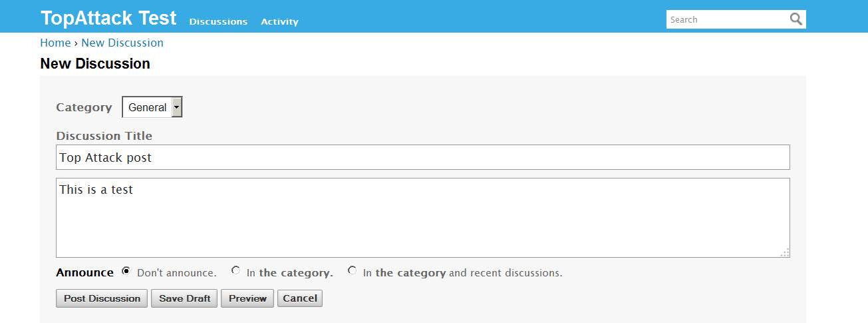Select the "In the category" radio option
Image resolution: width=868 pixels, height=323 pixels.
pos(235,270)
